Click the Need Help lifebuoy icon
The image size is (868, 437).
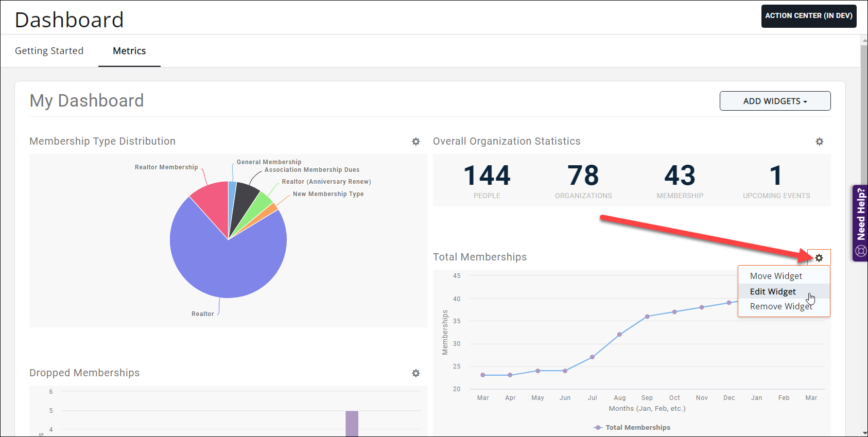pyautogui.click(x=861, y=251)
